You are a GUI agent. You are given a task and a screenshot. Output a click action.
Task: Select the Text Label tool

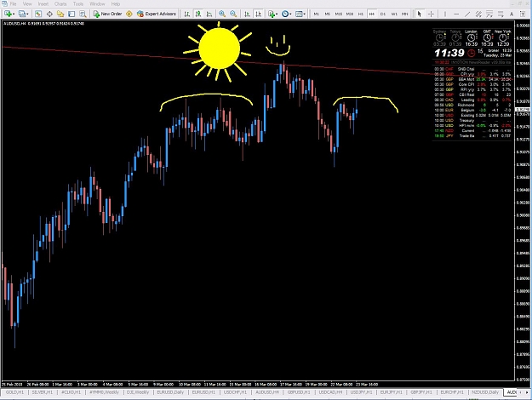[x=523, y=14]
